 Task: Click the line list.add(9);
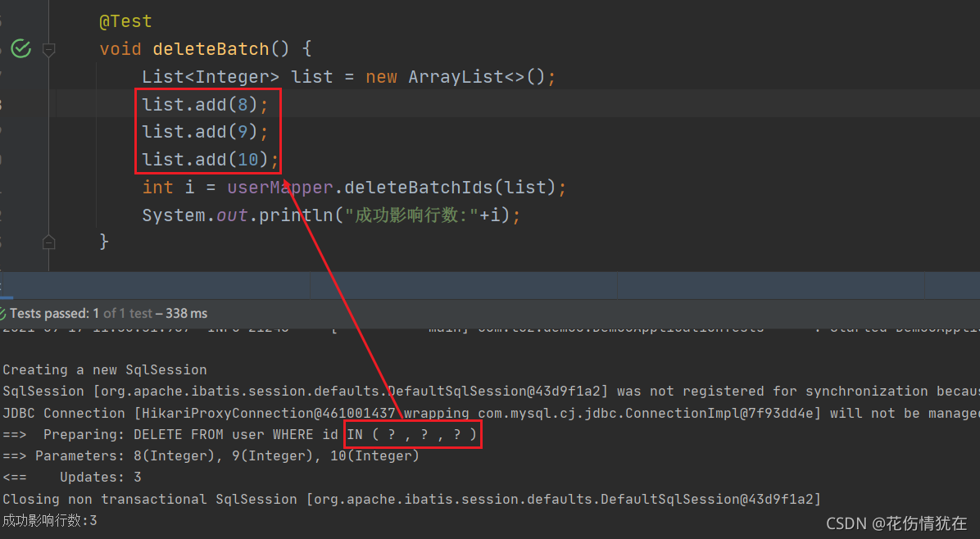(x=205, y=132)
